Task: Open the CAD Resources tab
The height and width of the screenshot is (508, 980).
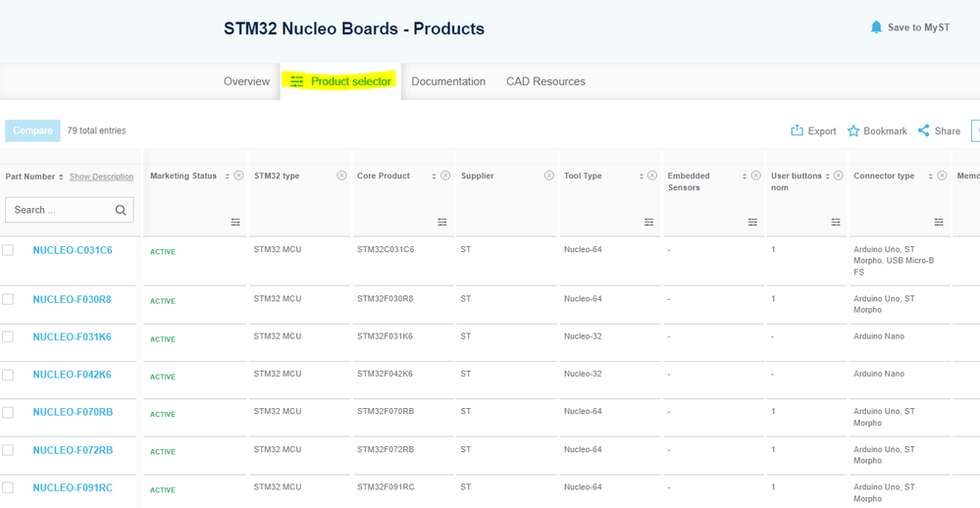Action: [x=545, y=81]
